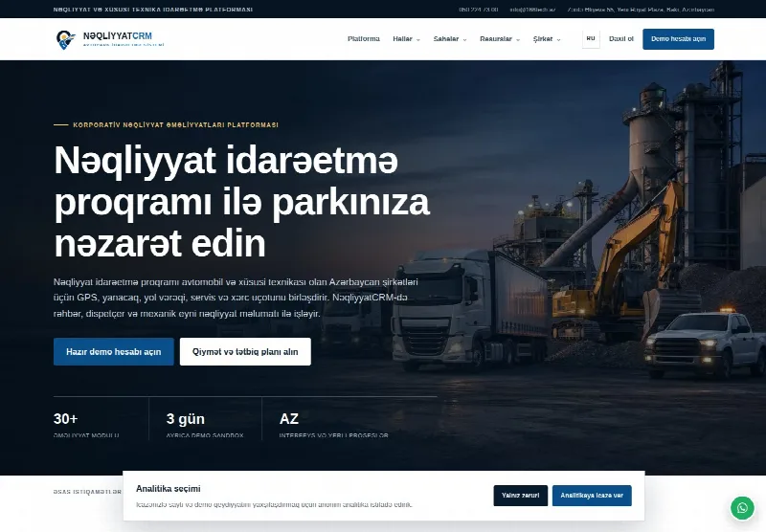Click the Əsas istiqamətlər section label
This screenshot has width=766, height=532.
87,492
